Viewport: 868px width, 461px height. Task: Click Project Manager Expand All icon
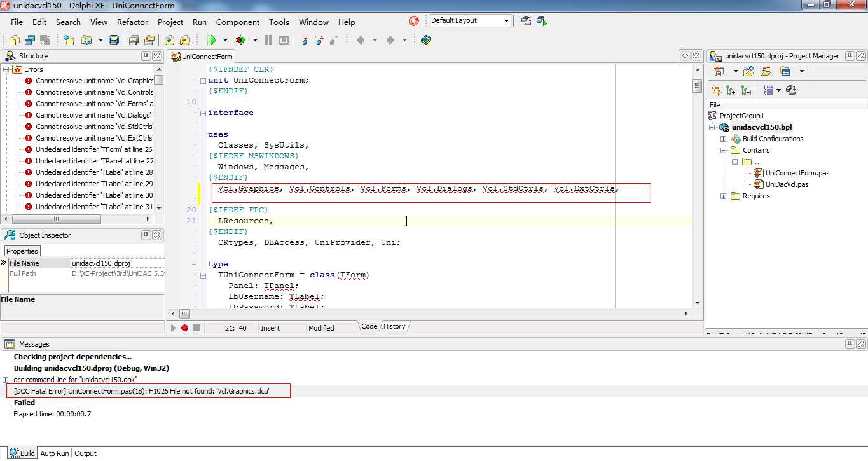point(731,90)
